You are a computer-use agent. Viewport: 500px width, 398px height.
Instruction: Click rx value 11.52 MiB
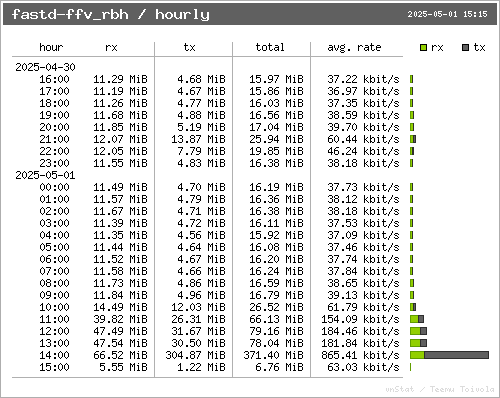pos(120,259)
